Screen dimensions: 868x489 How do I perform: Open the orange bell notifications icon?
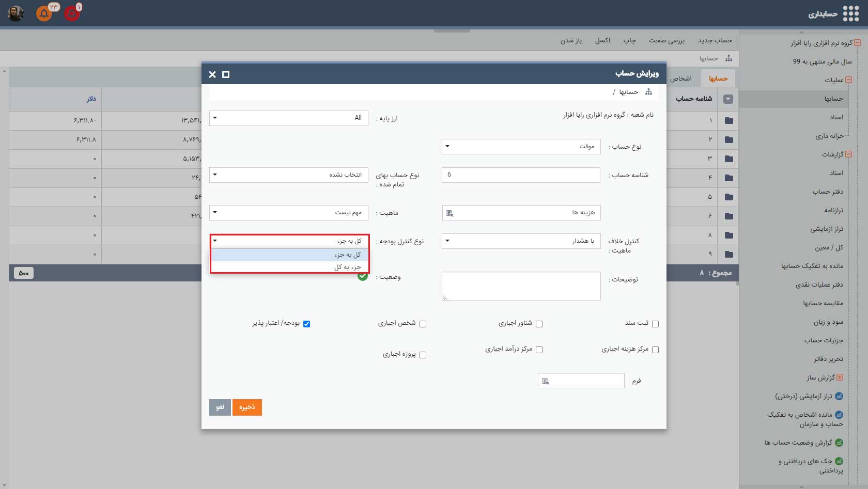click(44, 13)
